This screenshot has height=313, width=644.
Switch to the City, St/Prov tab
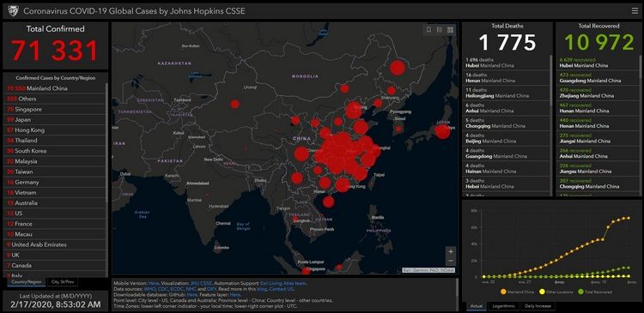[63, 282]
